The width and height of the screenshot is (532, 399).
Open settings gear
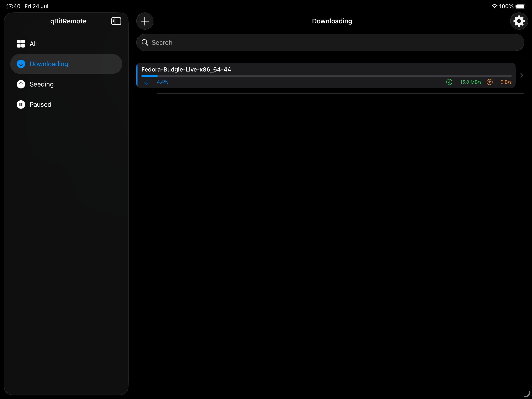[519, 21]
